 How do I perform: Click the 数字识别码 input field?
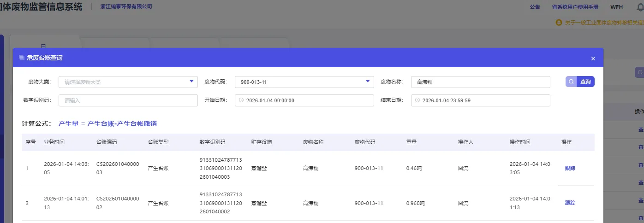pos(128,100)
